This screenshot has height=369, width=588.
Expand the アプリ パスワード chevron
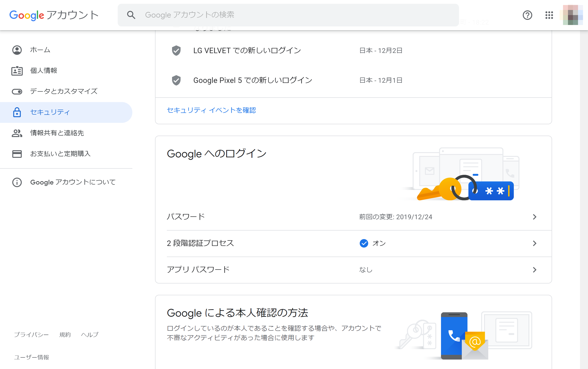[x=535, y=270]
